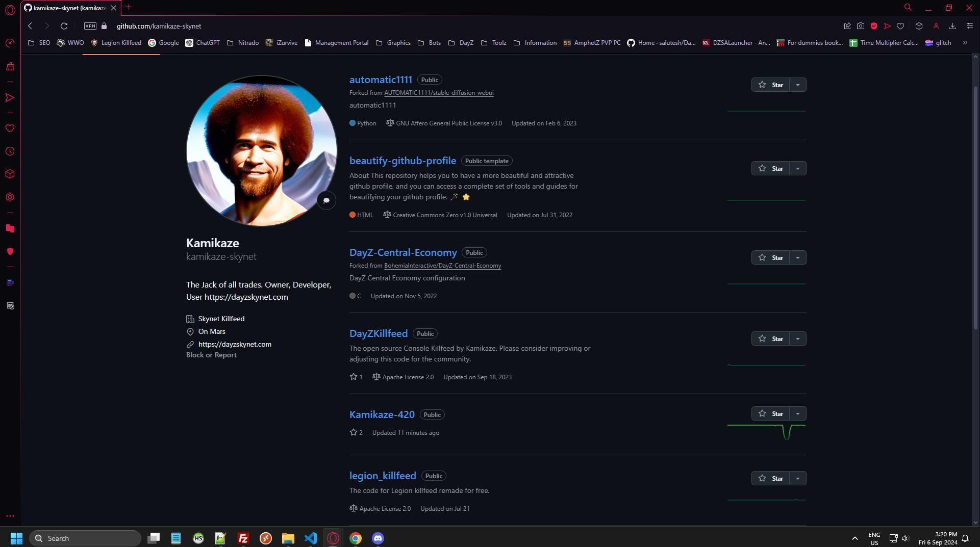980x547 pixels.
Task: Open the Graphics bookmarks folder
Action: pos(393,43)
